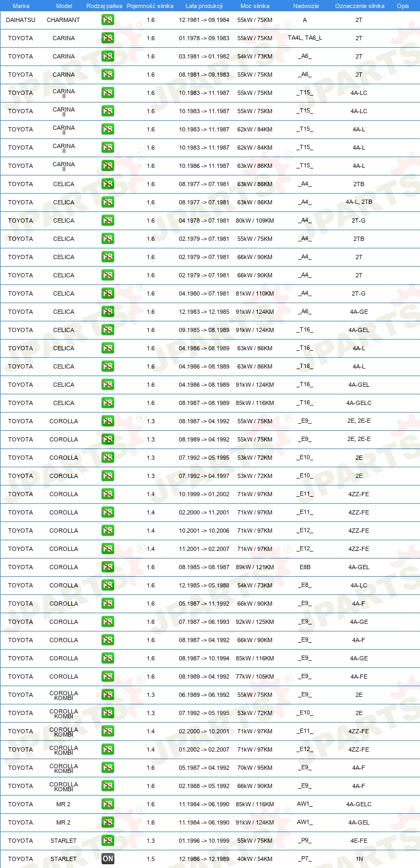
Task: Click the 80kW / 109KM power cell
Action: 255,220
